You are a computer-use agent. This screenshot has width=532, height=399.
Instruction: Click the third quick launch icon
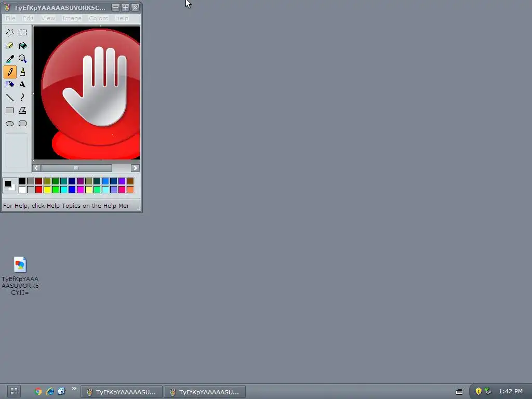click(61, 391)
